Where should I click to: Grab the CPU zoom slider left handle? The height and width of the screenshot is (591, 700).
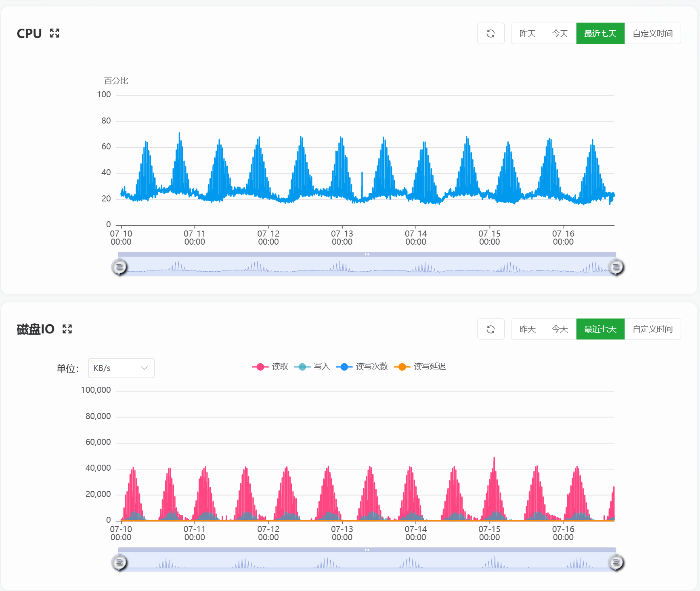pyautogui.click(x=119, y=267)
